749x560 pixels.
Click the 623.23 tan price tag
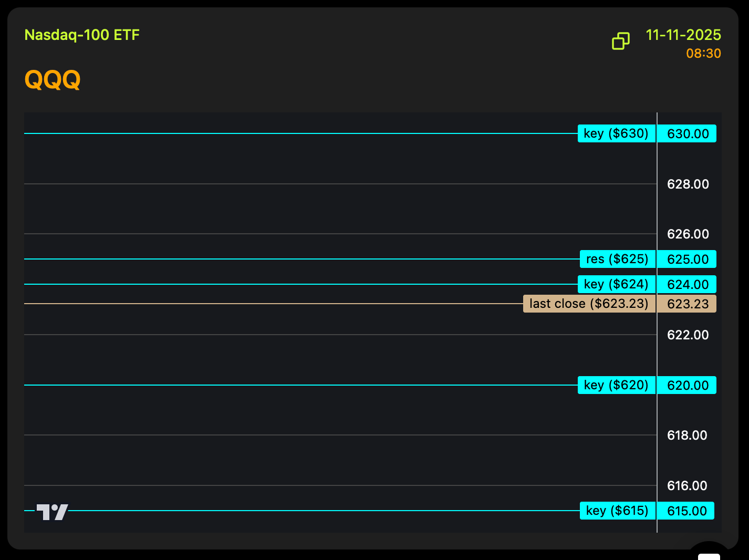[x=688, y=304]
